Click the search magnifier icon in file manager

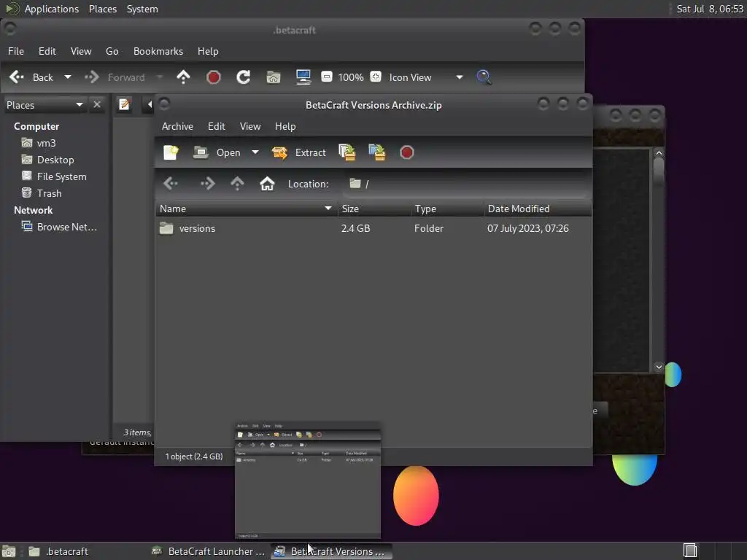[484, 77]
